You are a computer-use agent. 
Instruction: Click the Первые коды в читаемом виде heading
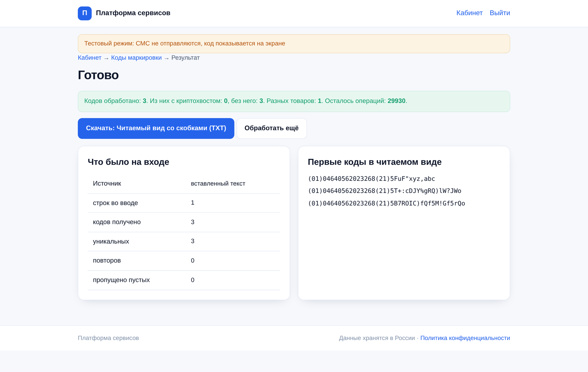pos(374,162)
